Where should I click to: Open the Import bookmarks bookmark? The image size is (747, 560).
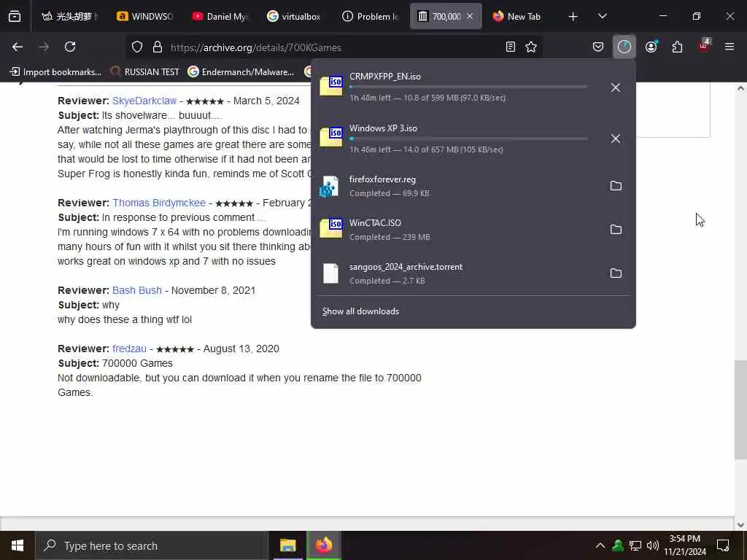[x=55, y=72]
